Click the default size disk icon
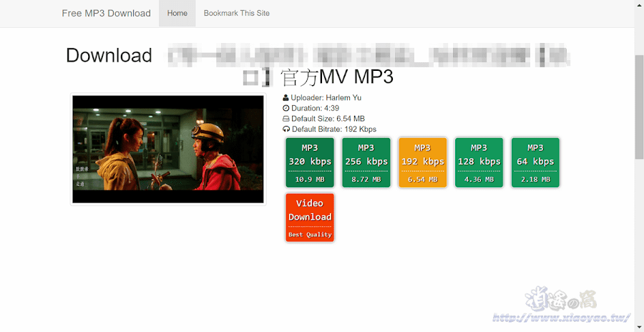 tap(286, 119)
